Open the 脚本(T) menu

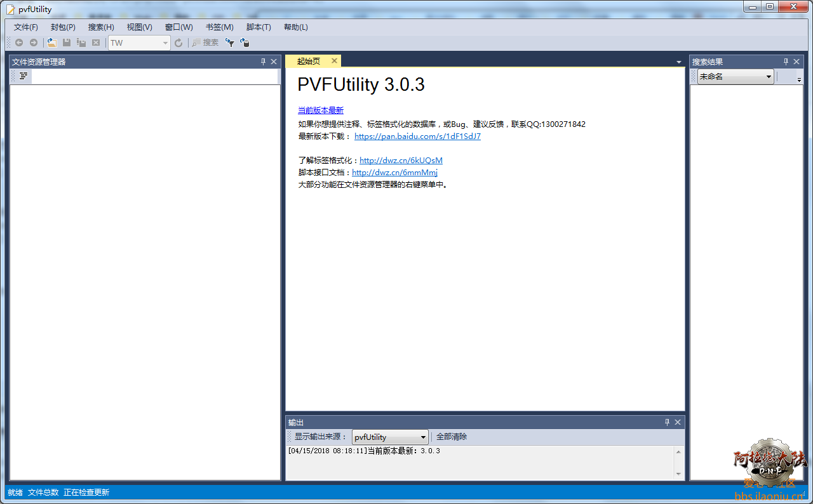click(x=259, y=27)
